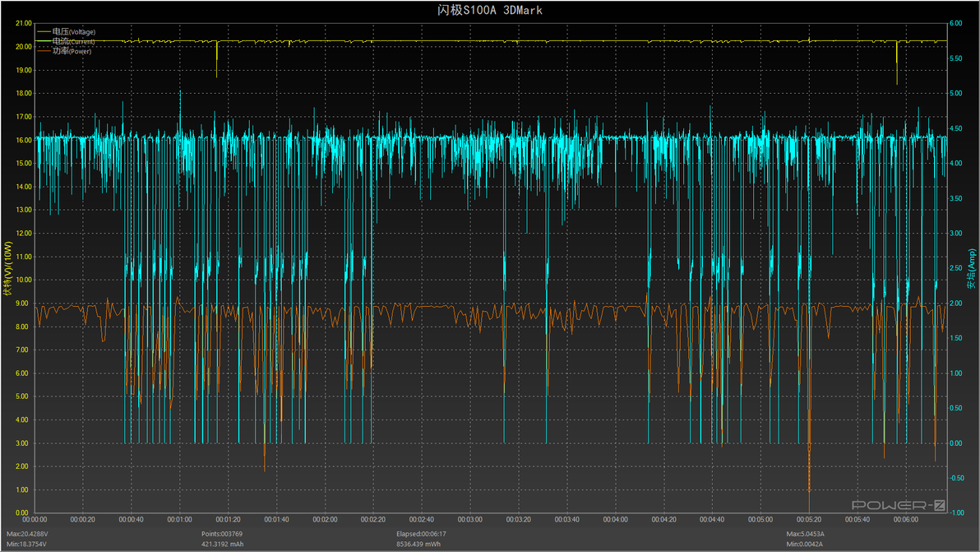Click the 7.00 left axis label
This screenshot has width=980, height=552.
[x=21, y=350]
